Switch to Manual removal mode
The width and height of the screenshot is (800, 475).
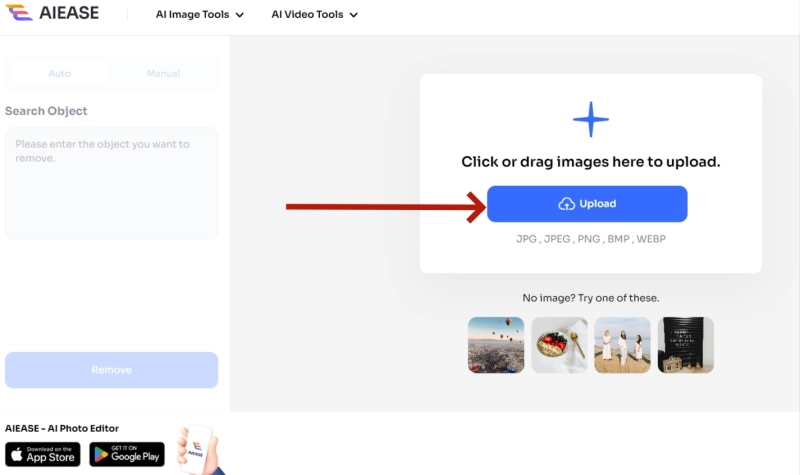click(163, 74)
